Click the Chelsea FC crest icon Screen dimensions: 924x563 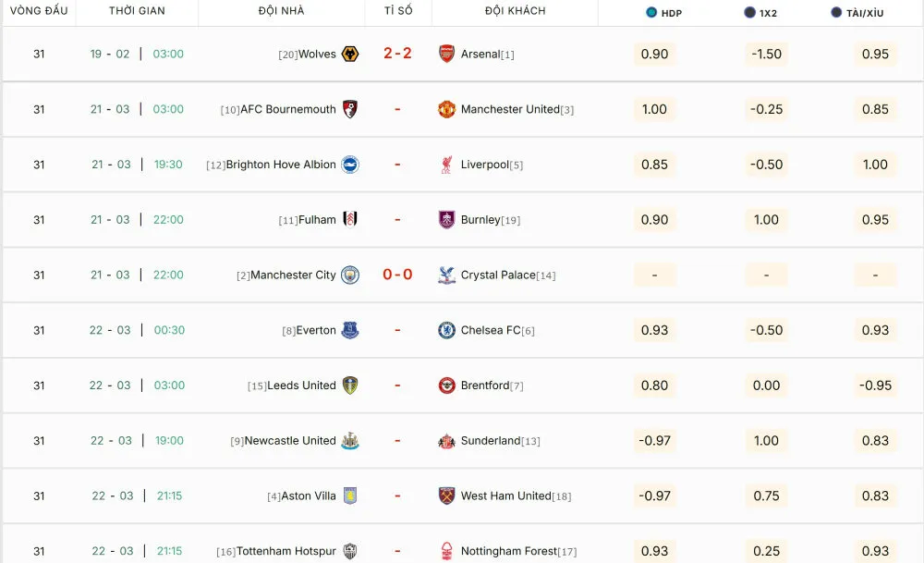coord(447,330)
